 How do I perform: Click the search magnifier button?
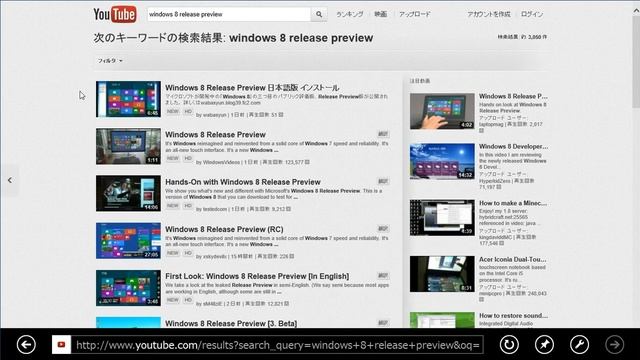pyautogui.click(x=319, y=14)
